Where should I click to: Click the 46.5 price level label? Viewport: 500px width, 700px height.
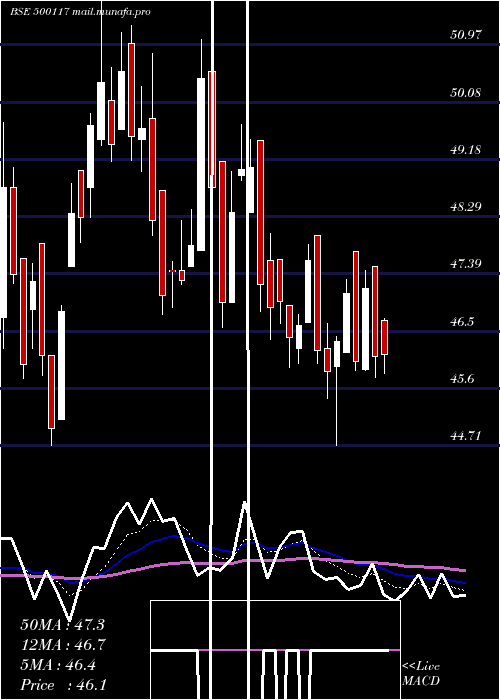[463, 321]
